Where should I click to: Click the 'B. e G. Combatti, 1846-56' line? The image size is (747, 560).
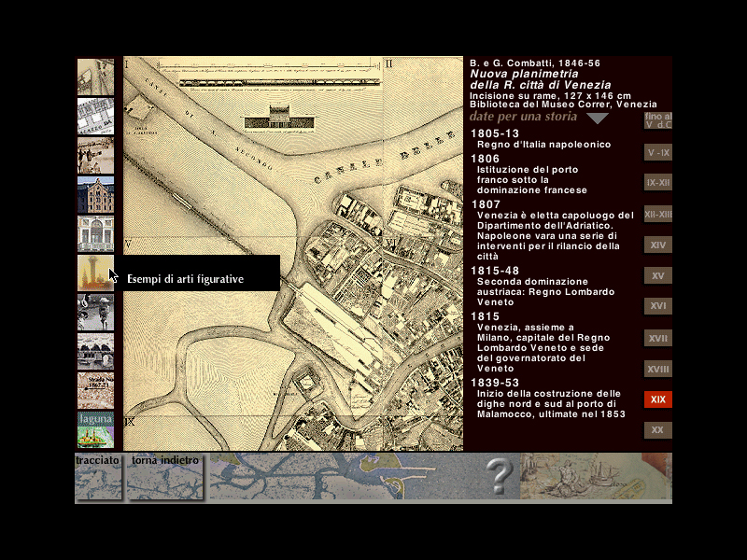(535, 63)
